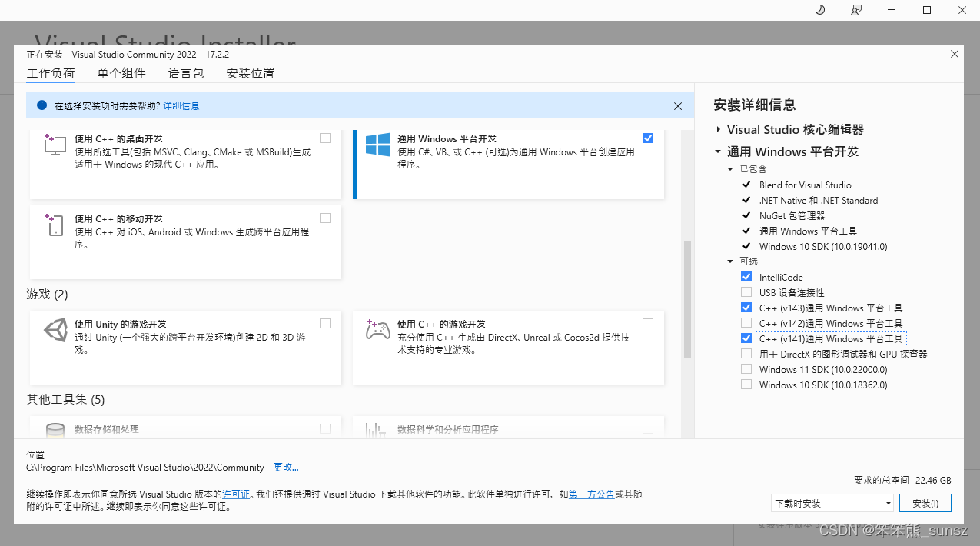Select Blend for Visual Studio included item
The width and height of the screenshot is (980, 546).
[x=805, y=185]
